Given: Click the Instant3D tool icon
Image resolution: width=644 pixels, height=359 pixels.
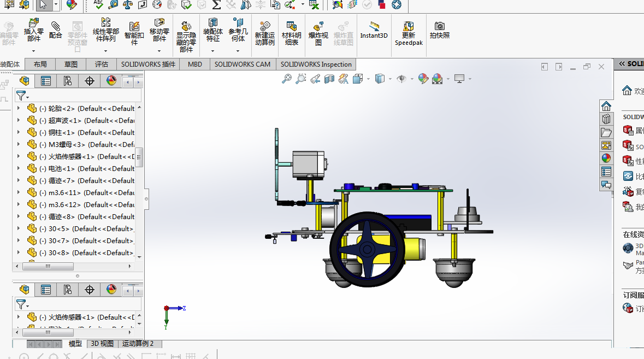Looking at the screenshot, I should tap(374, 26).
